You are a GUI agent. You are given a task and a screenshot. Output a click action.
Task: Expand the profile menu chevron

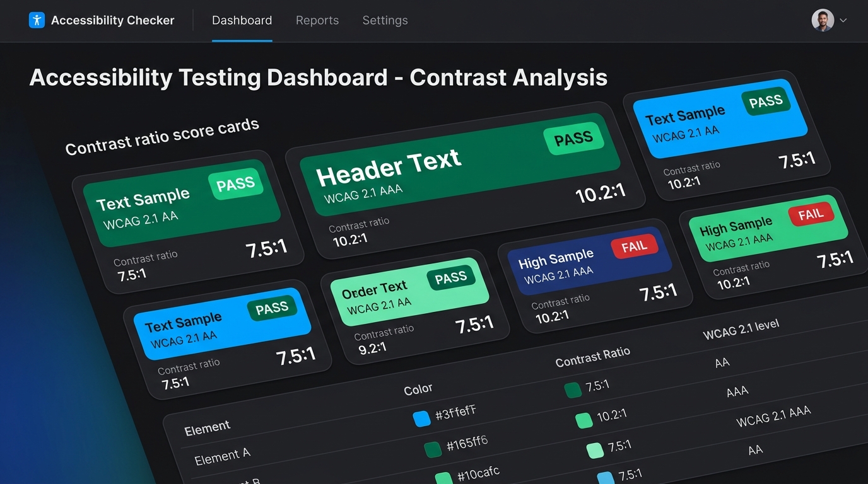[x=843, y=21]
